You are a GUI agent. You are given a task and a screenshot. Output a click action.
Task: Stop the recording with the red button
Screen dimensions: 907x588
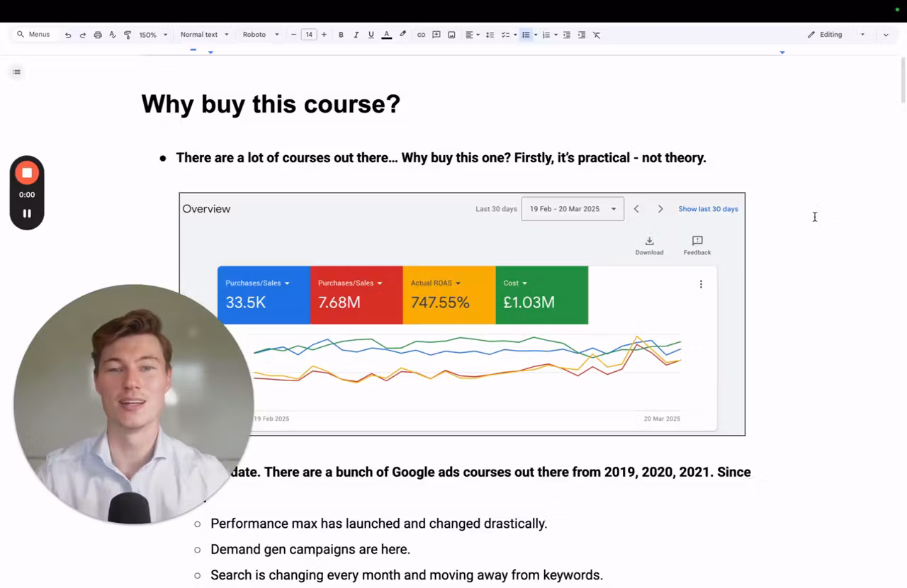27,172
